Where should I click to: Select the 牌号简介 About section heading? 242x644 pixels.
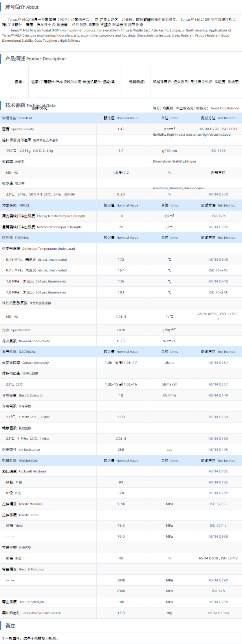pyautogui.click(x=22, y=7)
